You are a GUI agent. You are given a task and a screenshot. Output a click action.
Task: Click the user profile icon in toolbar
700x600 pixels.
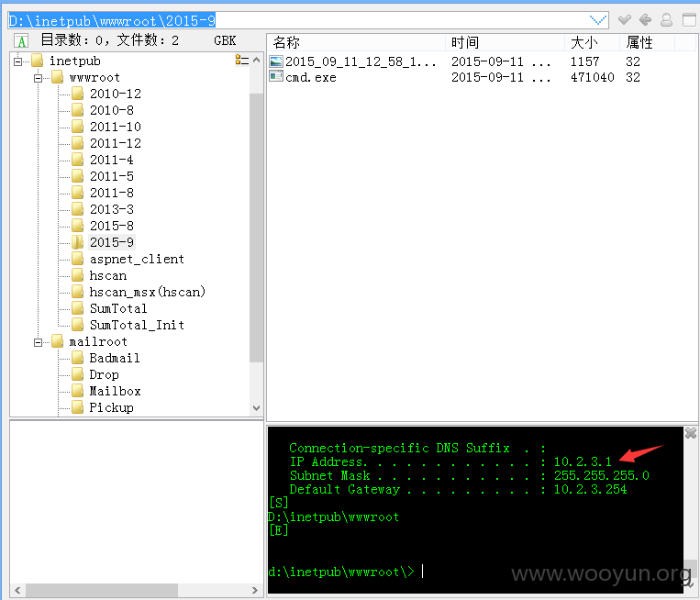[667, 19]
